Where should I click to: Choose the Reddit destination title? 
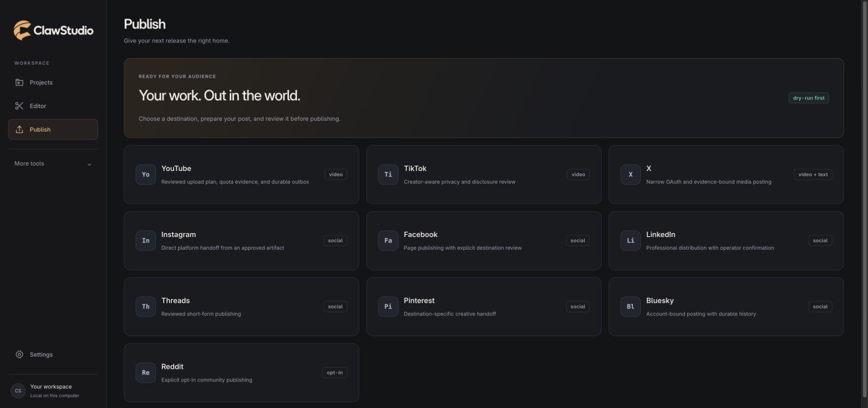(x=172, y=367)
